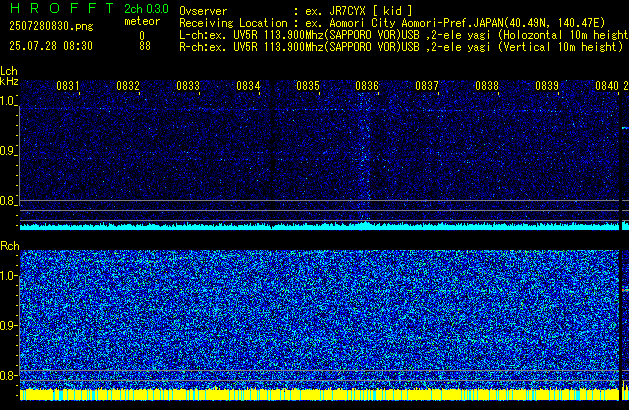629x410 pixels.
Task: Click the vertical echo streak at 0836 in Lch
Action: [x=365, y=154]
